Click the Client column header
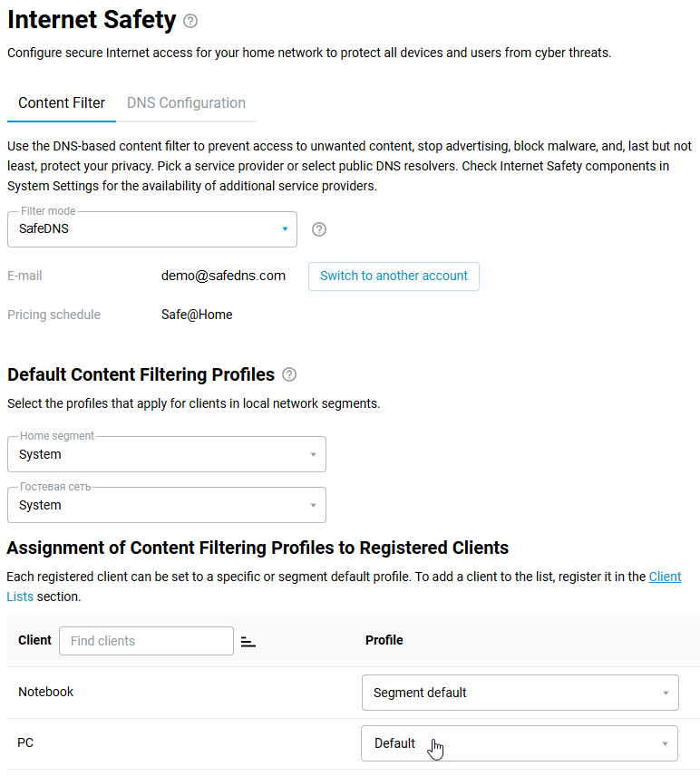This screenshot has width=700, height=776. pos(34,640)
